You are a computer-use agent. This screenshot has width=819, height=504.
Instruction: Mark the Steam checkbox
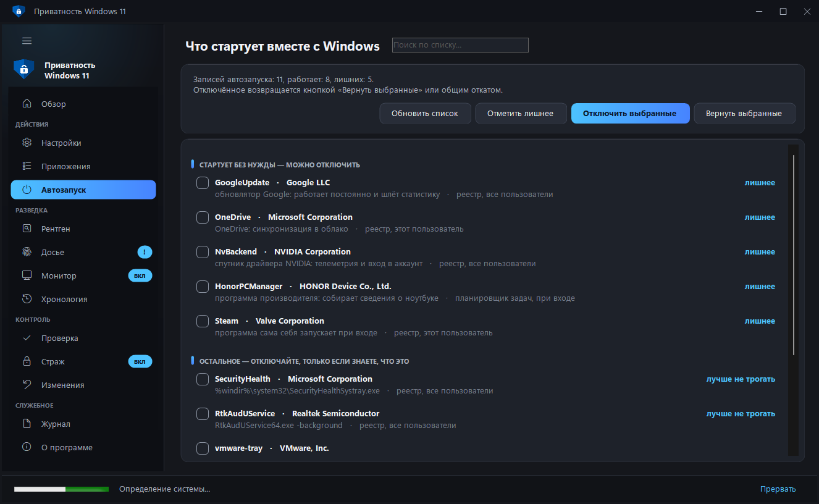(203, 321)
